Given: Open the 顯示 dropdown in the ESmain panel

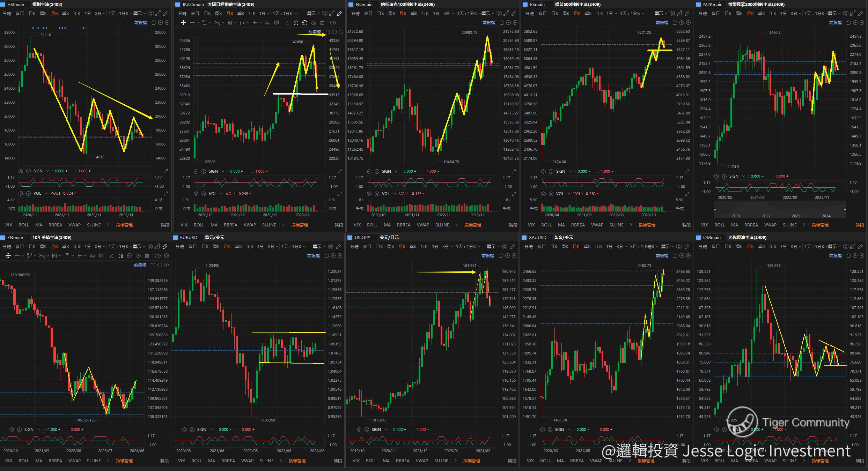Looking at the screenshot, I should 661,14.
